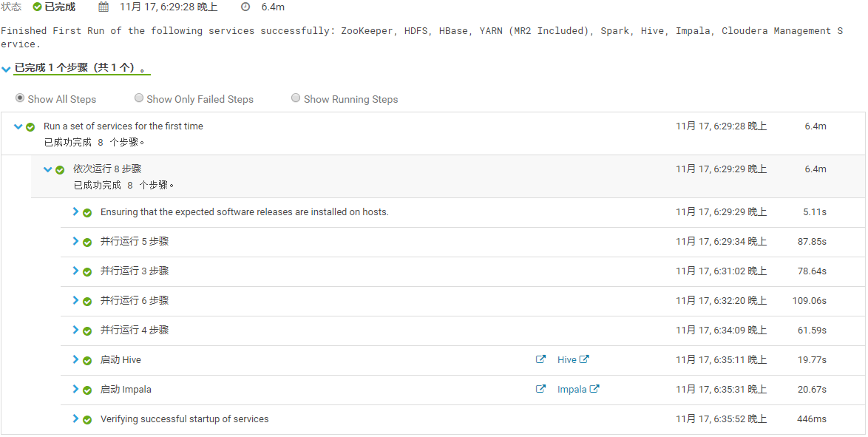
Task: Open the Impala service link
Action: [578, 390]
